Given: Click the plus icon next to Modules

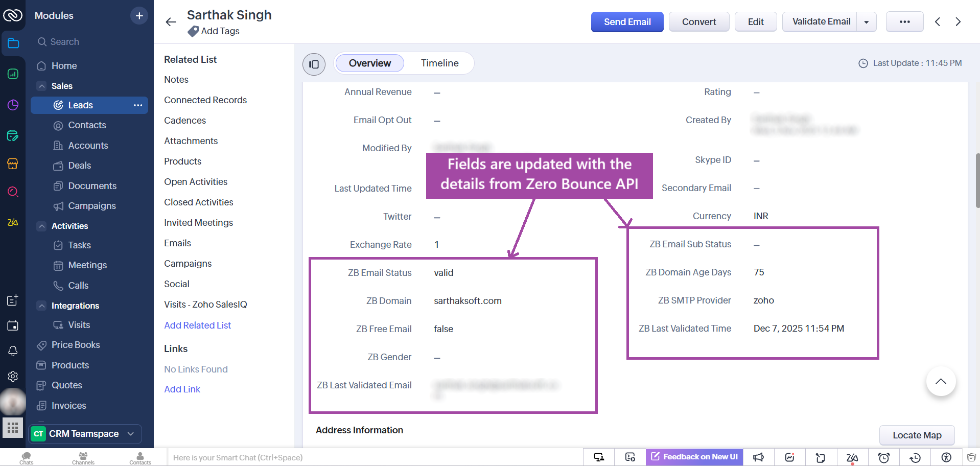Looking at the screenshot, I should coord(139,16).
